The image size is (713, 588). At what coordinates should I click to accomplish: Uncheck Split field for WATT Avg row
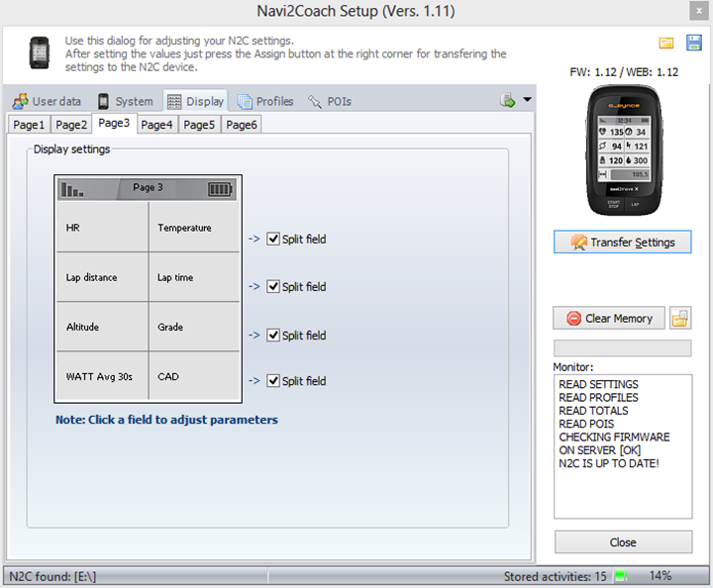tap(273, 381)
